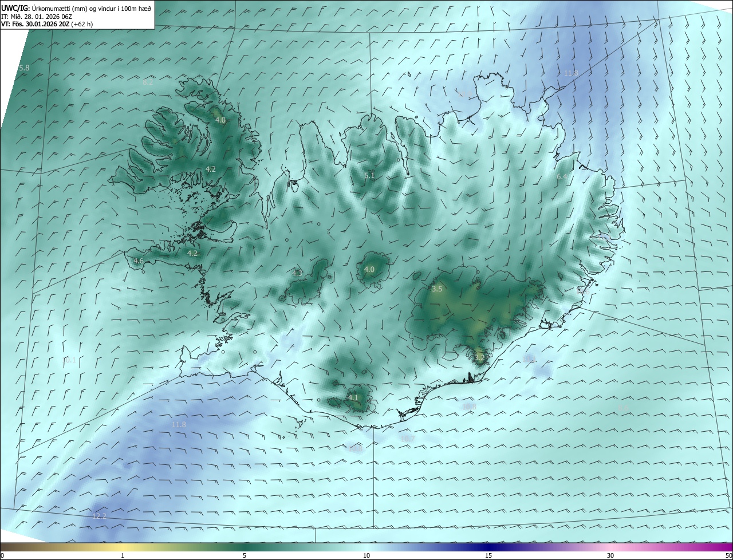
Task: Click the 3.5 value on Vatnajökull glacier
Action: point(437,289)
